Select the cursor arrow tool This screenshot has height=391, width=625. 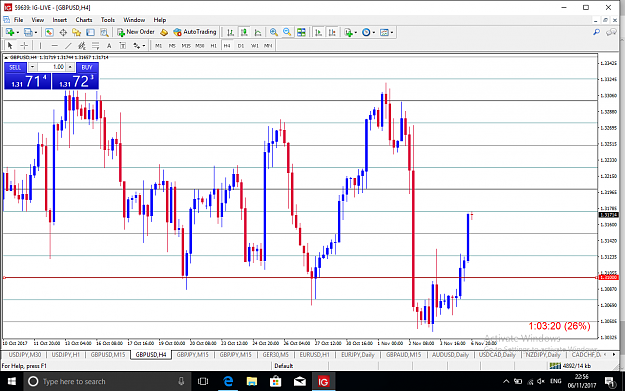(10, 45)
